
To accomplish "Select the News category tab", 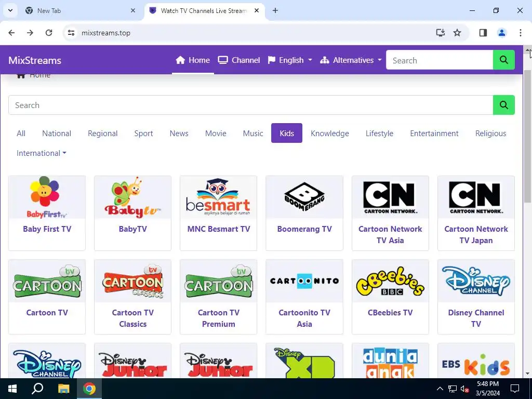I will (179, 134).
